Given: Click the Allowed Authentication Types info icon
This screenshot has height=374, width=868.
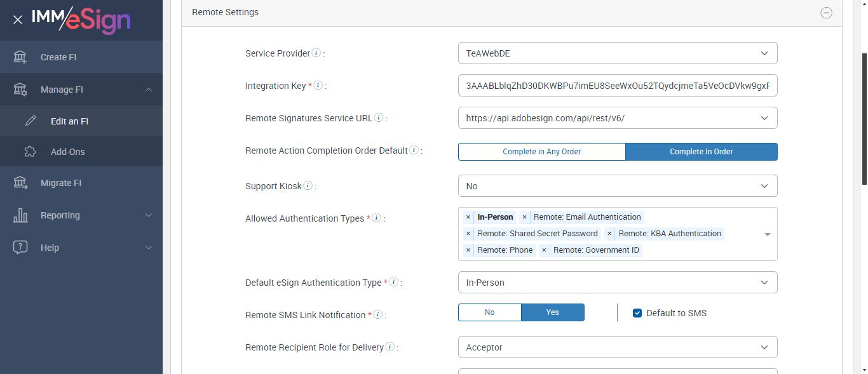Looking at the screenshot, I should click(376, 218).
